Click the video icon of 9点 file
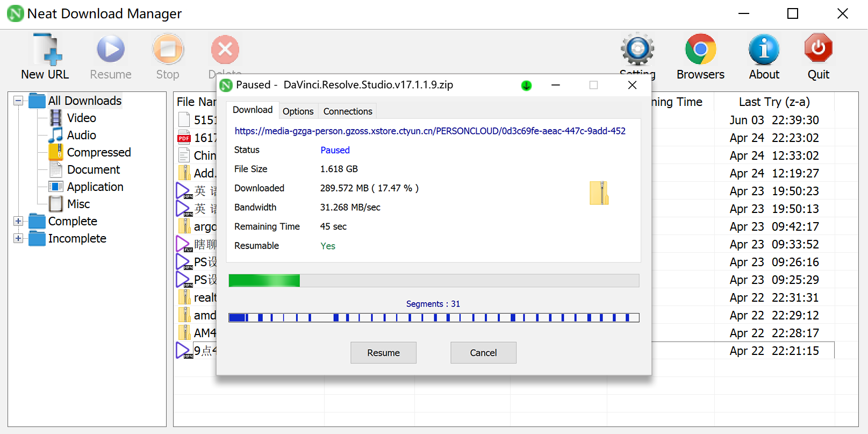Viewport: 868px width, 434px height. click(184, 351)
